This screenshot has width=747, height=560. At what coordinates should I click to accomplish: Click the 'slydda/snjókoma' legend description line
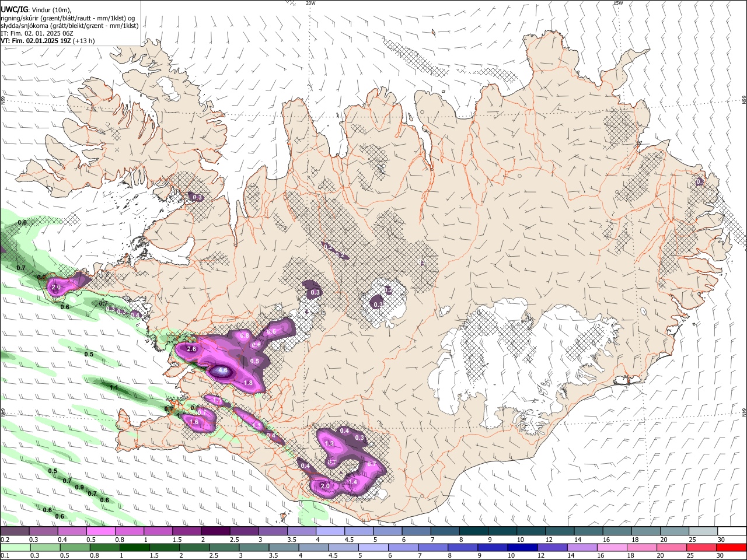[69, 26]
